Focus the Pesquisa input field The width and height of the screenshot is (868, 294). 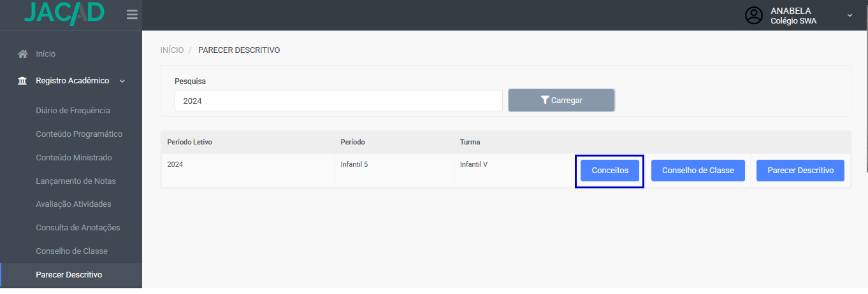(x=338, y=101)
